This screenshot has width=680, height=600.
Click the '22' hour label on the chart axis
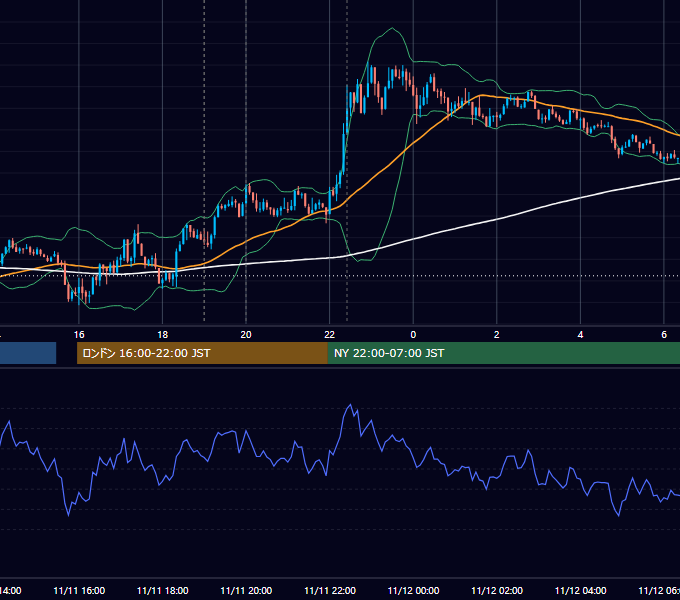click(x=330, y=335)
